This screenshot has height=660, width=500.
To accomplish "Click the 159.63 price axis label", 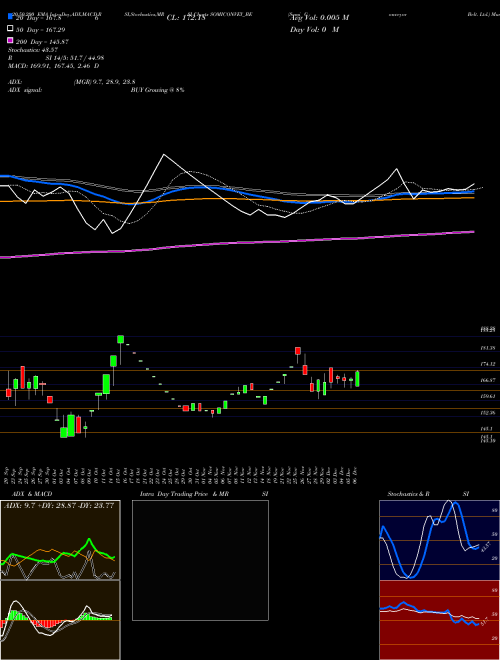I will tap(488, 396).
